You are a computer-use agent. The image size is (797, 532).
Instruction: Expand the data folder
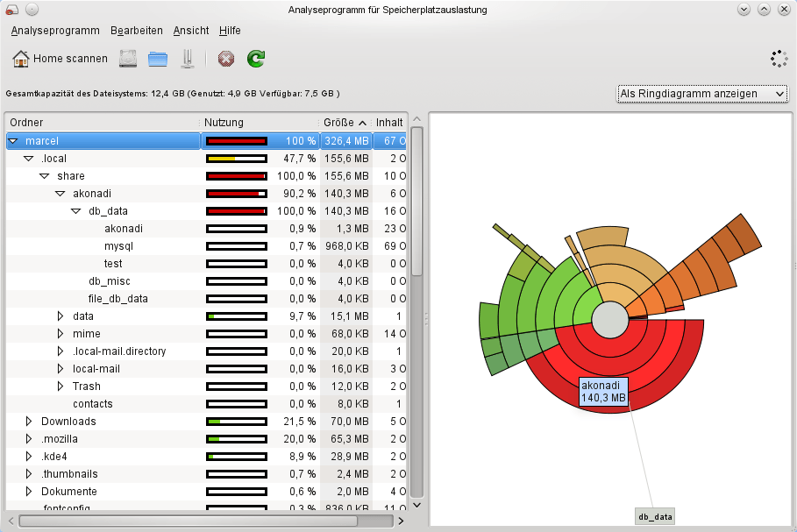tap(60, 316)
